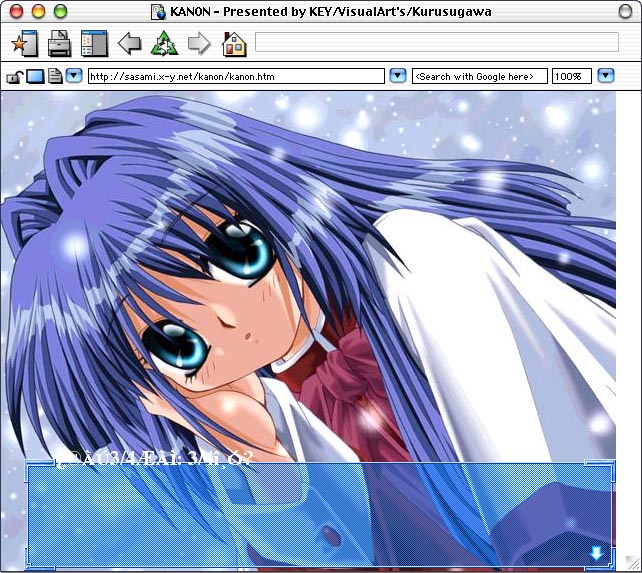Image resolution: width=642 pixels, height=573 pixels.
Task: Open the bookmarks star icon
Action: coord(25,43)
